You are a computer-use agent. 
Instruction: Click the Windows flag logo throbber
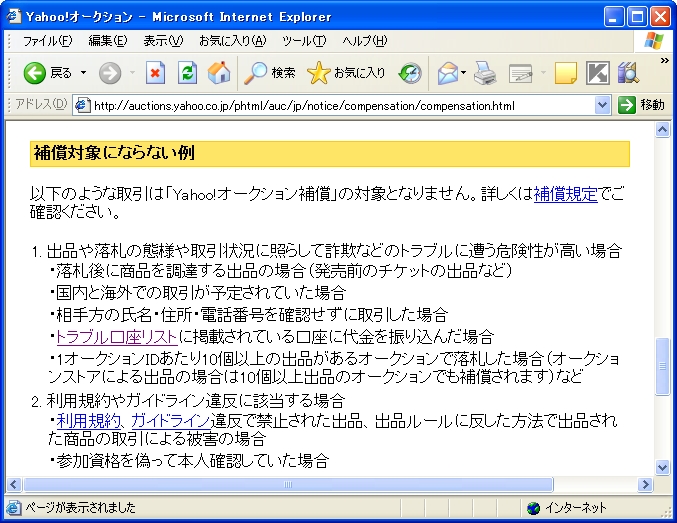(x=654, y=41)
